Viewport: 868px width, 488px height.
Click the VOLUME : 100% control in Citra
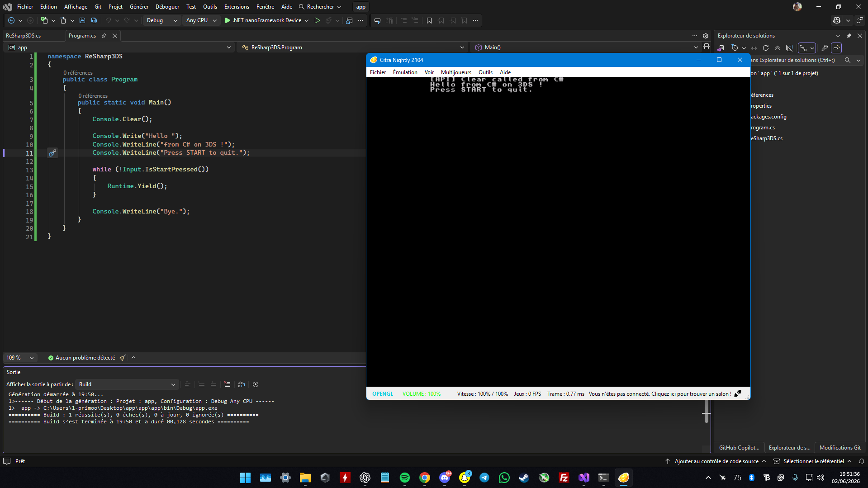click(x=422, y=394)
